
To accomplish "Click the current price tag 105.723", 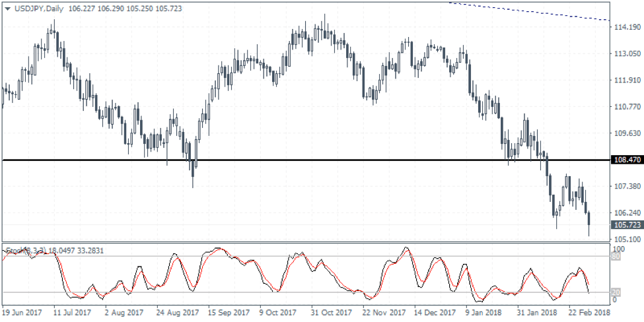I will 625,225.
